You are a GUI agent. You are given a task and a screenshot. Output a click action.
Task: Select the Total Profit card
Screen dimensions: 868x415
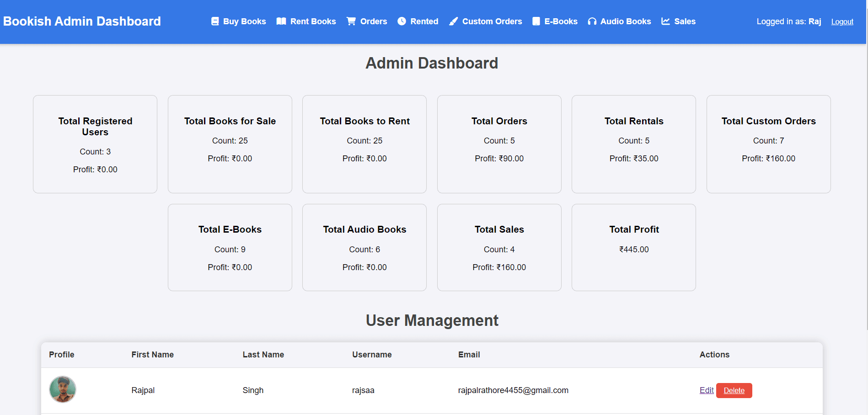(x=634, y=247)
